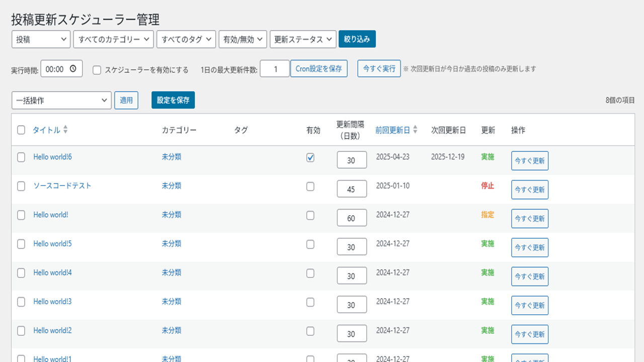Click 設定を保存 button
Screen dimensions: 644x362
click(173, 100)
